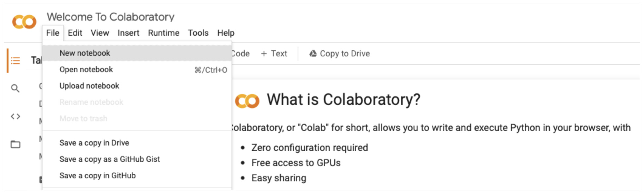The height and width of the screenshot is (194, 644).
Task: Select Upload notebook menu entry
Action: click(137, 86)
